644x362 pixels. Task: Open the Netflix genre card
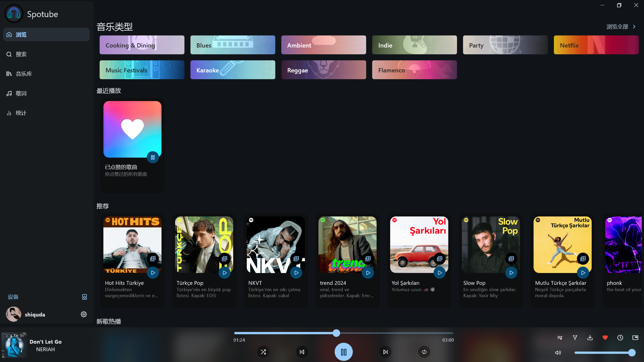click(x=596, y=45)
